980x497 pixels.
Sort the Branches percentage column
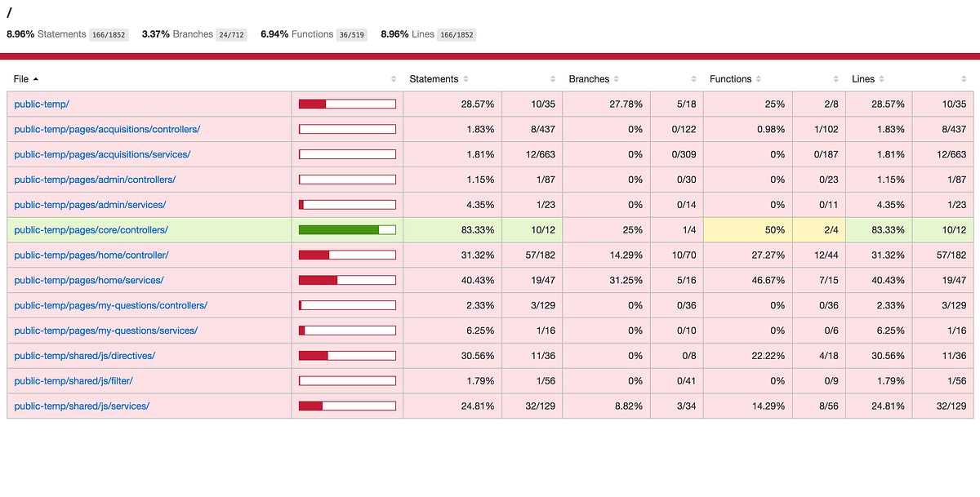coord(617,78)
